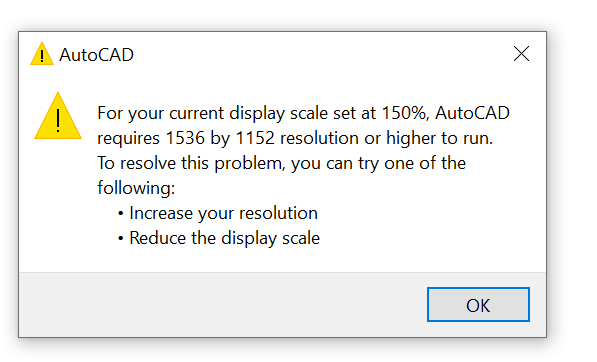The width and height of the screenshot is (597, 362).
Task: Click the "150%" display scale value in message
Action: [x=405, y=113]
